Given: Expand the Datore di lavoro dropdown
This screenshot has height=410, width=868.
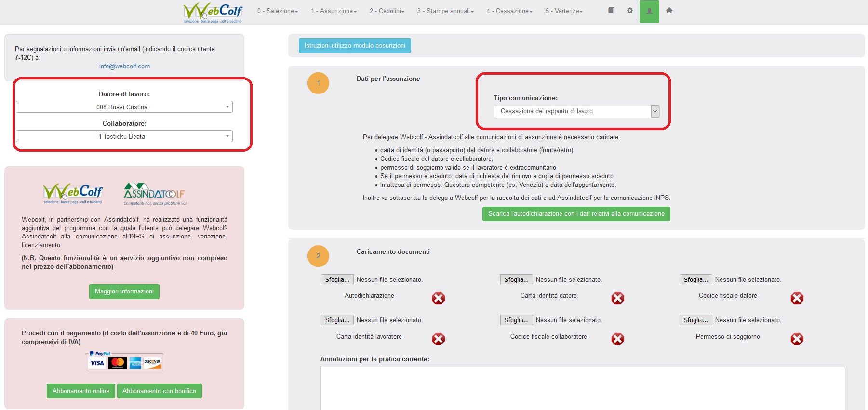Looking at the screenshot, I should tap(124, 107).
